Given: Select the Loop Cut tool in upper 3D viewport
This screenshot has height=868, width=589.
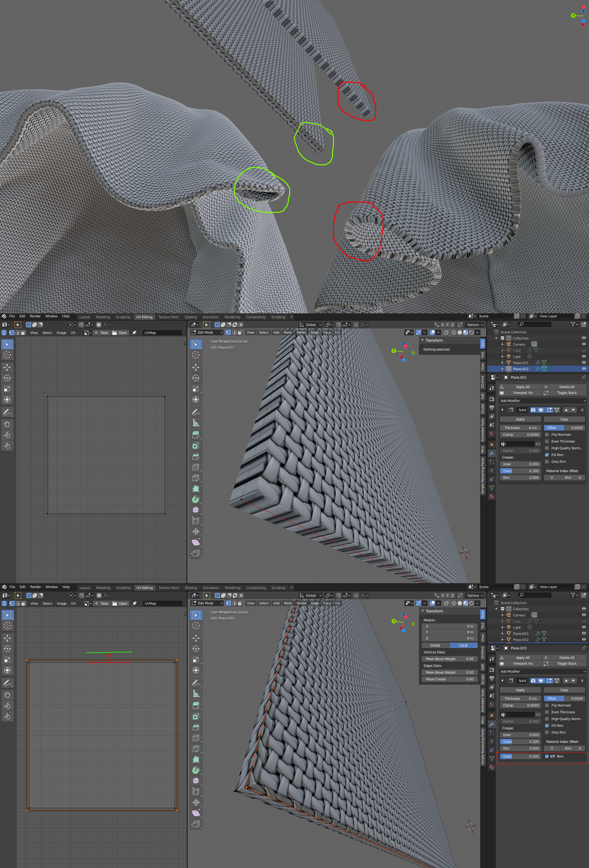Looking at the screenshot, I should tap(196, 467).
